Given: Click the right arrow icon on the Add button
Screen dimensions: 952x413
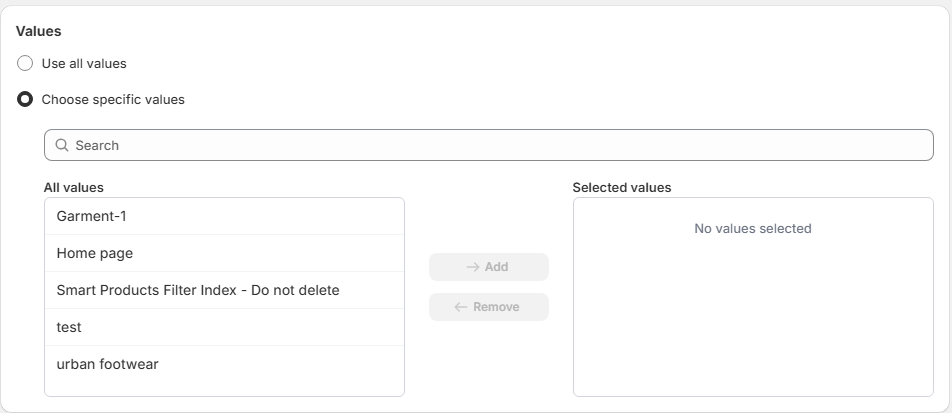Looking at the screenshot, I should pyautogui.click(x=473, y=267).
